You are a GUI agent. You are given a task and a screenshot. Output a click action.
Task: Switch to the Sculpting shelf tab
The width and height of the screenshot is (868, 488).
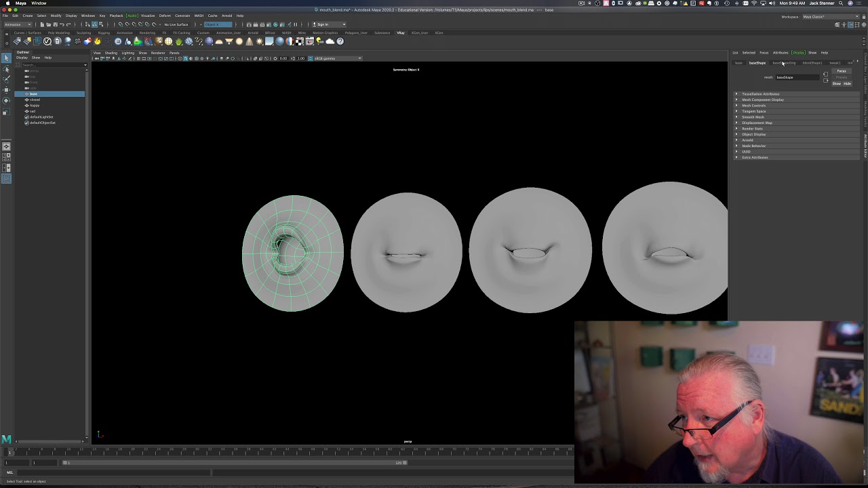click(x=83, y=33)
